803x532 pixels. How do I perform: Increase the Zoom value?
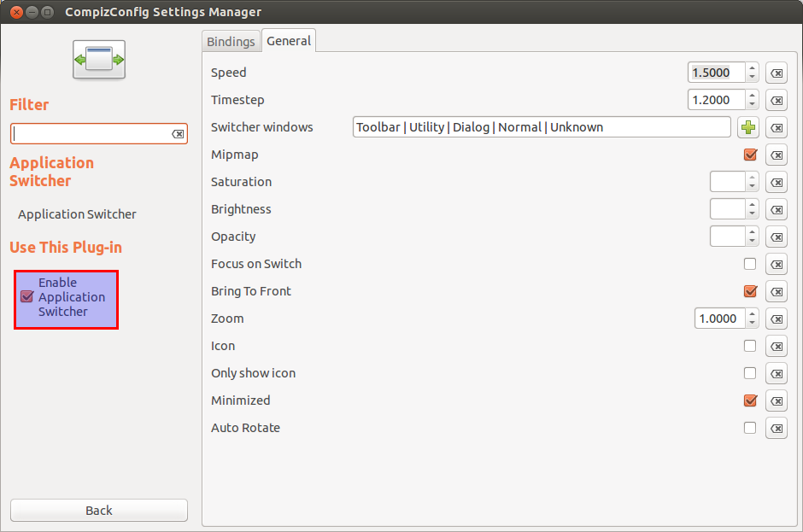pos(752,314)
